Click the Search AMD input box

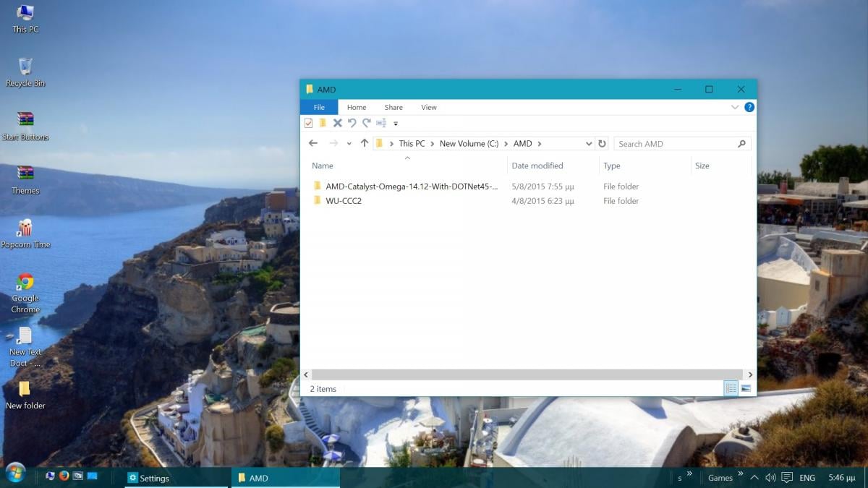(674, 144)
